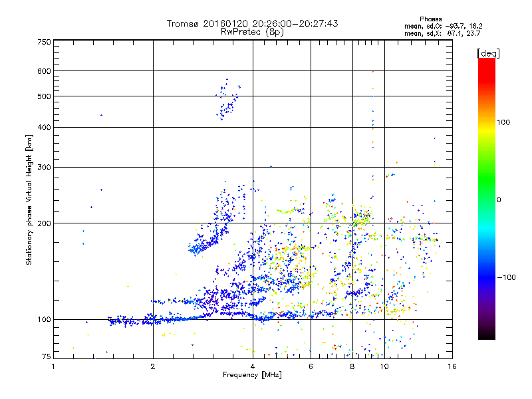Click the '[deg]' colorbar unit label
This screenshot has width=532, height=399.
[488, 54]
